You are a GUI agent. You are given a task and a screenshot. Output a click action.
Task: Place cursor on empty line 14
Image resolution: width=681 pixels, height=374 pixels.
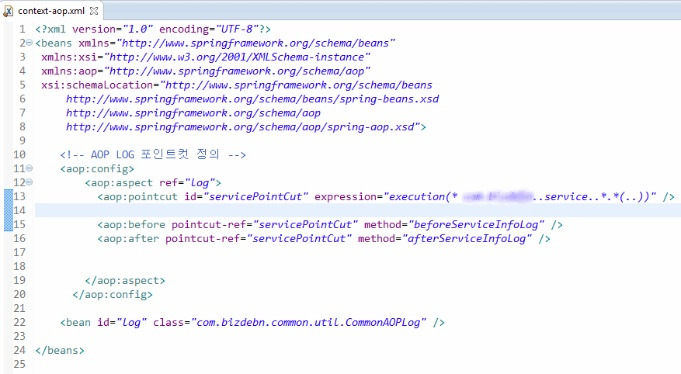coord(358,210)
